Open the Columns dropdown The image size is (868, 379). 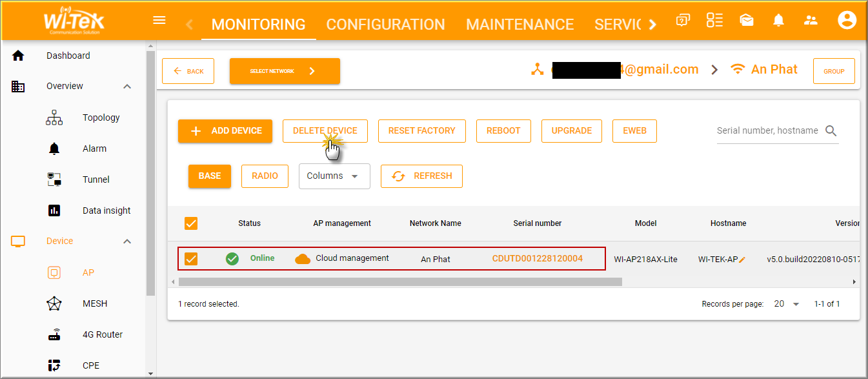click(334, 176)
